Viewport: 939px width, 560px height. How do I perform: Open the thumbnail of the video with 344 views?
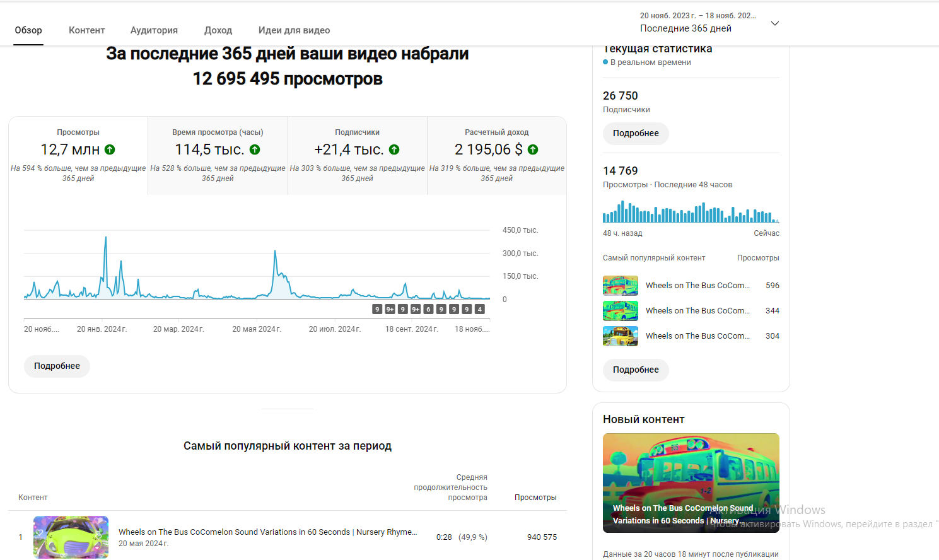click(621, 311)
